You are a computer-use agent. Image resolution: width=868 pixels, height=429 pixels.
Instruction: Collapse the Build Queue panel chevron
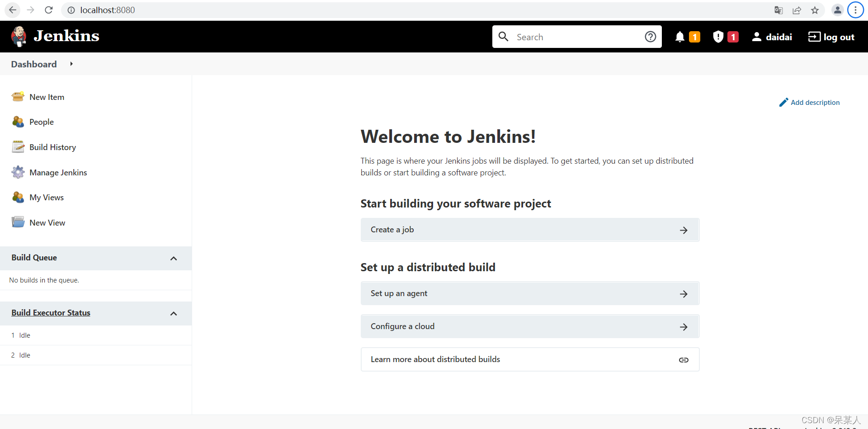[174, 259]
